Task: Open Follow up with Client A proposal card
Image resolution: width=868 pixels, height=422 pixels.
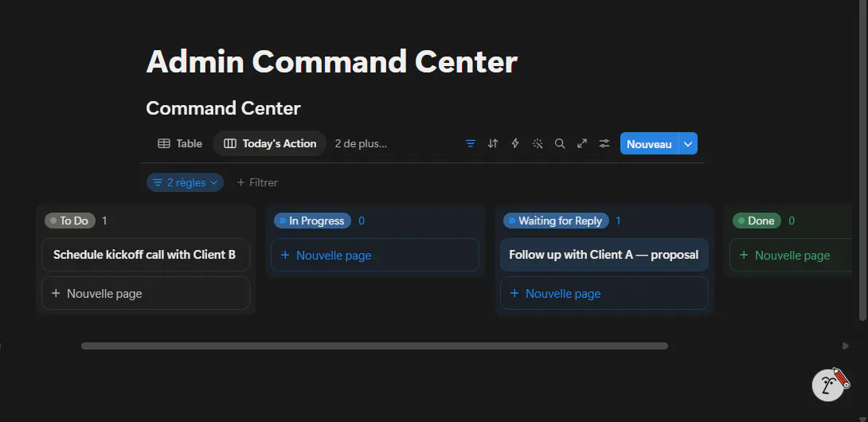Action: (604, 255)
